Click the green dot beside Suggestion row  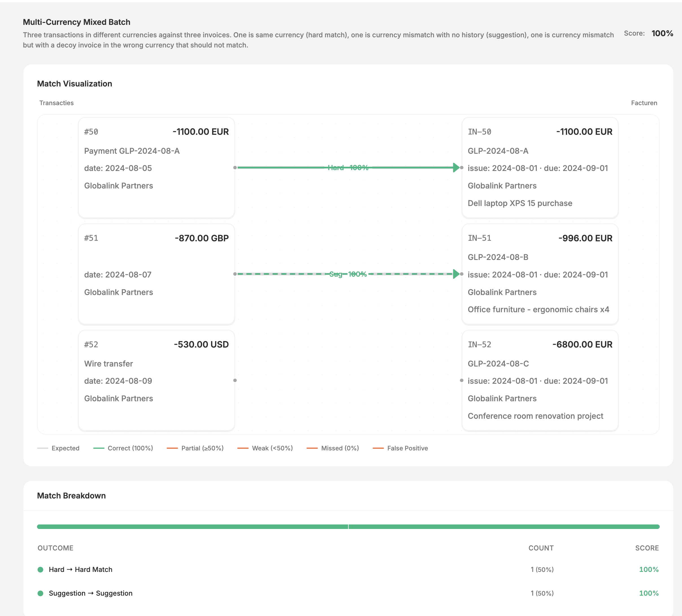coord(41,593)
